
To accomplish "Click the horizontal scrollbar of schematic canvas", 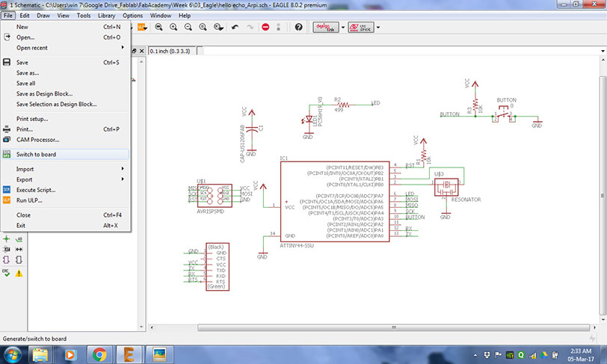I will pos(393,327).
